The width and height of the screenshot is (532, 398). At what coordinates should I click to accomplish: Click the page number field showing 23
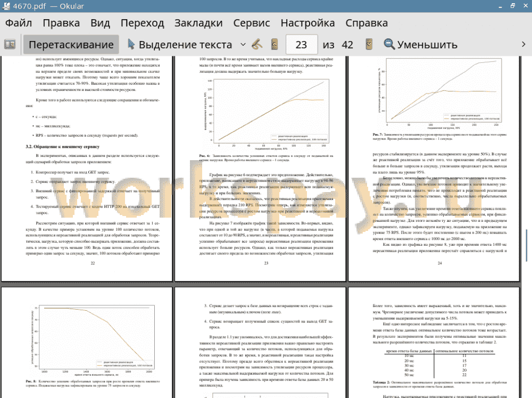click(x=301, y=45)
